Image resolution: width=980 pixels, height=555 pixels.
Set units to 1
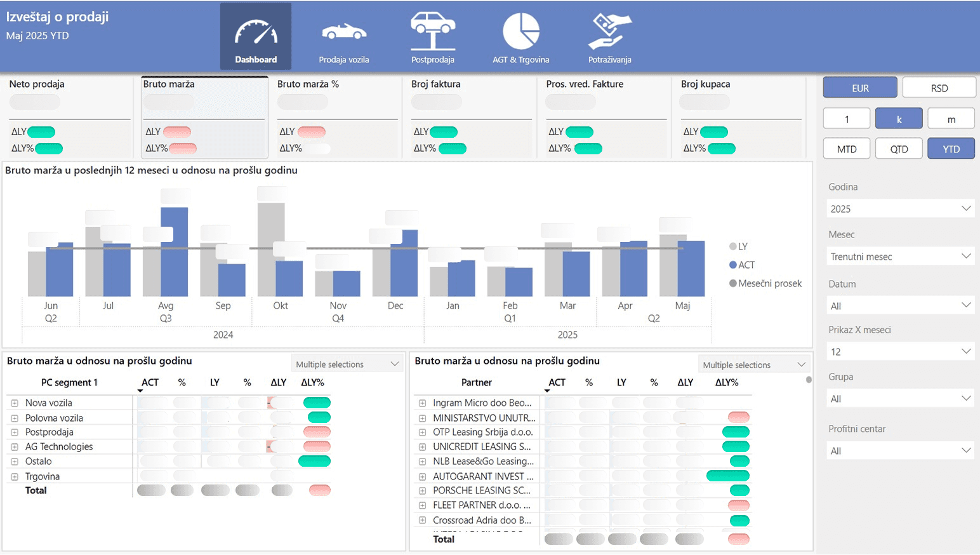[x=847, y=119]
